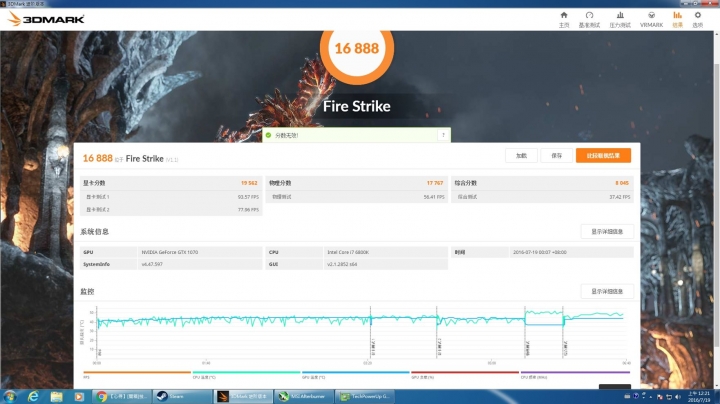Click the Fire Strike title banner
720x404 pixels.
pos(357,106)
